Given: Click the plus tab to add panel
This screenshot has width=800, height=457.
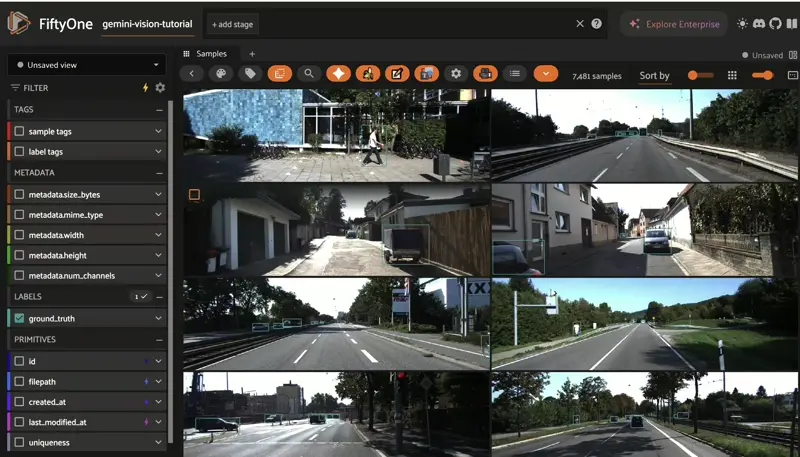Looking at the screenshot, I should [252, 54].
